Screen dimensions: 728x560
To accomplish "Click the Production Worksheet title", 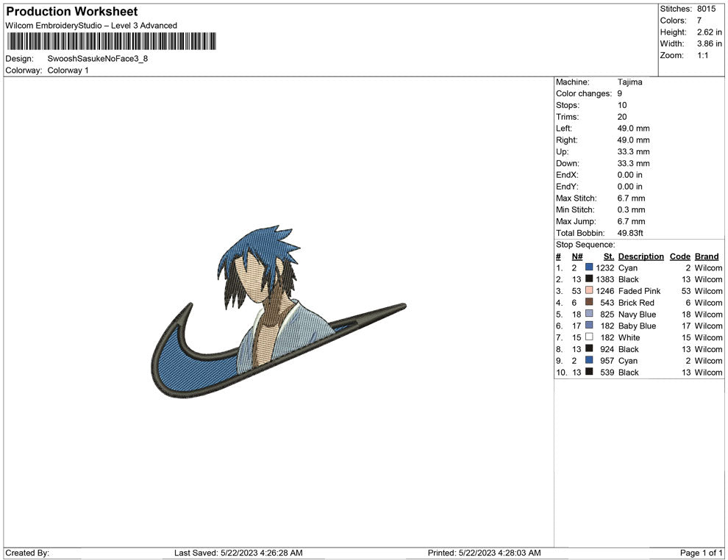I will point(72,12).
